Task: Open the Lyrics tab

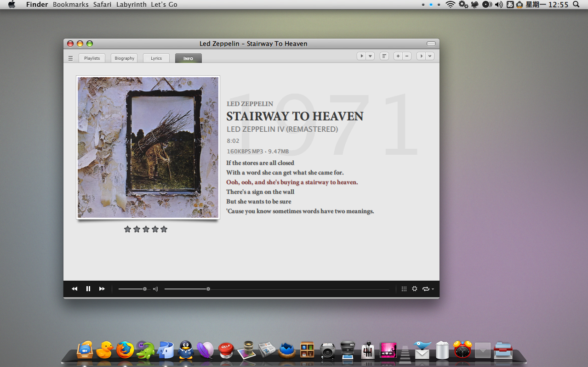Action: click(x=156, y=58)
